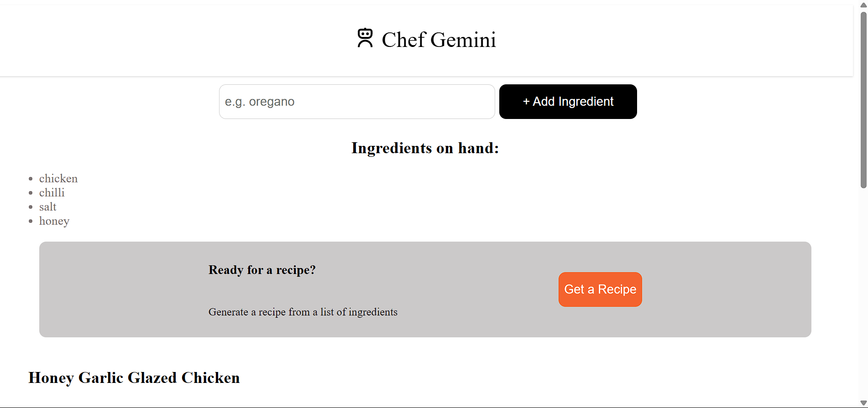Click the Ready for a recipe text
This screenshot has height=408, width=868.
[262, 269]
